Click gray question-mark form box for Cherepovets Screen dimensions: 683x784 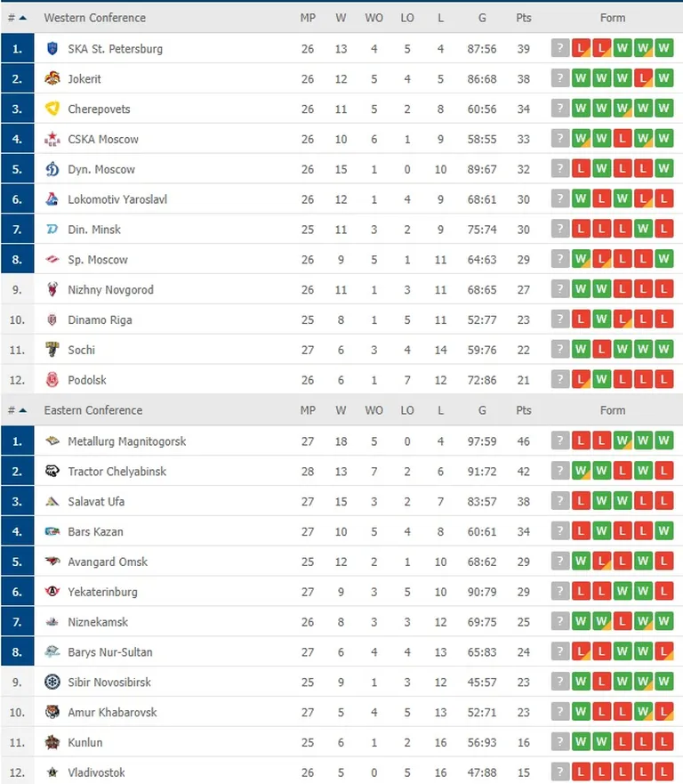pyautogui.click(x=560, y=109)
